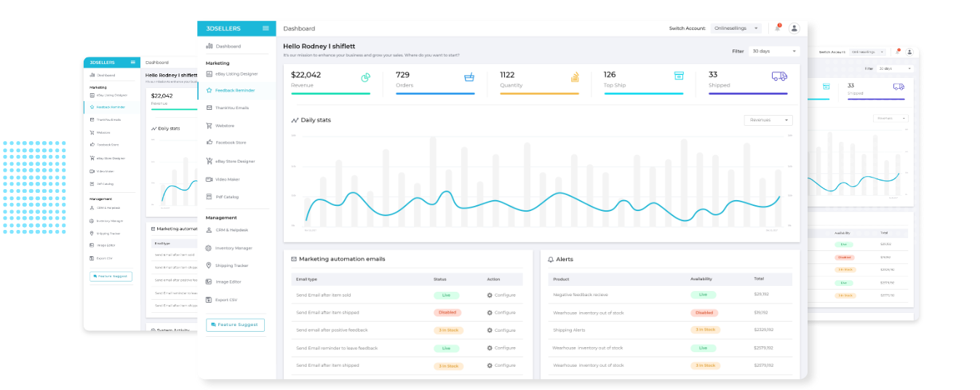
Task: Toggle the Disabled status for item shipped email
Action: 447,312
